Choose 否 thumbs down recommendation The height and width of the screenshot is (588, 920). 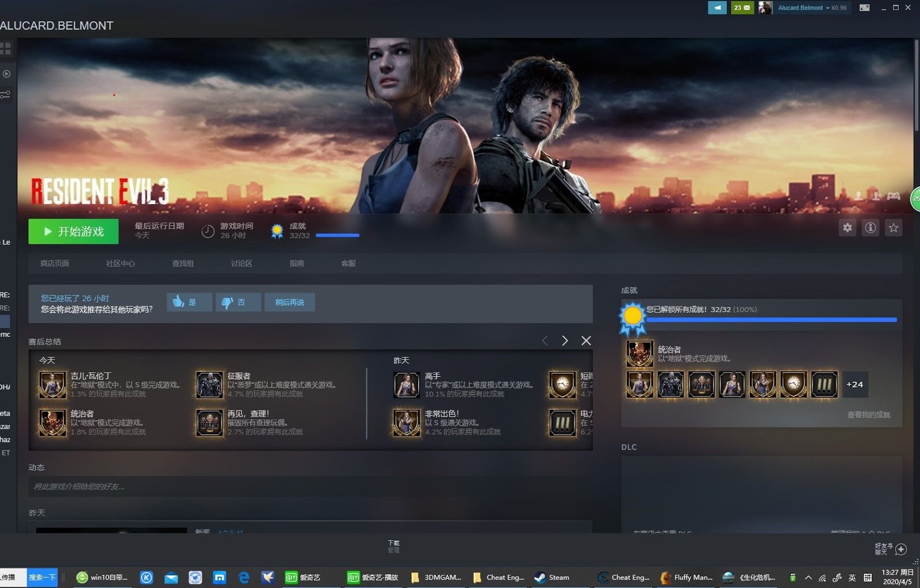(x=238, y=302)
